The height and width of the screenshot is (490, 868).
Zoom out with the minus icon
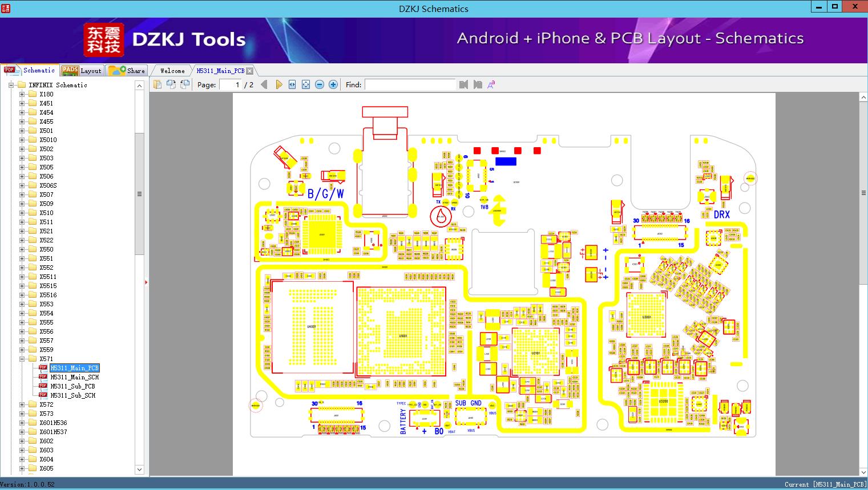[320, 84]
